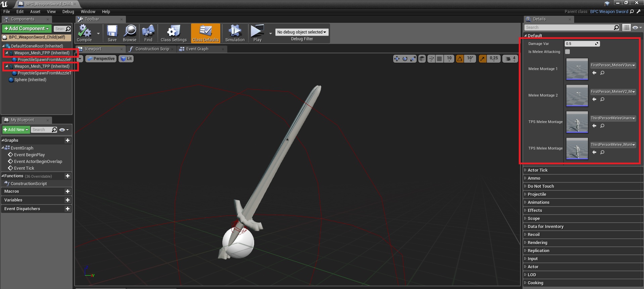
Task: Click the add Variables plus icon
Action: [x=67, y=200]
